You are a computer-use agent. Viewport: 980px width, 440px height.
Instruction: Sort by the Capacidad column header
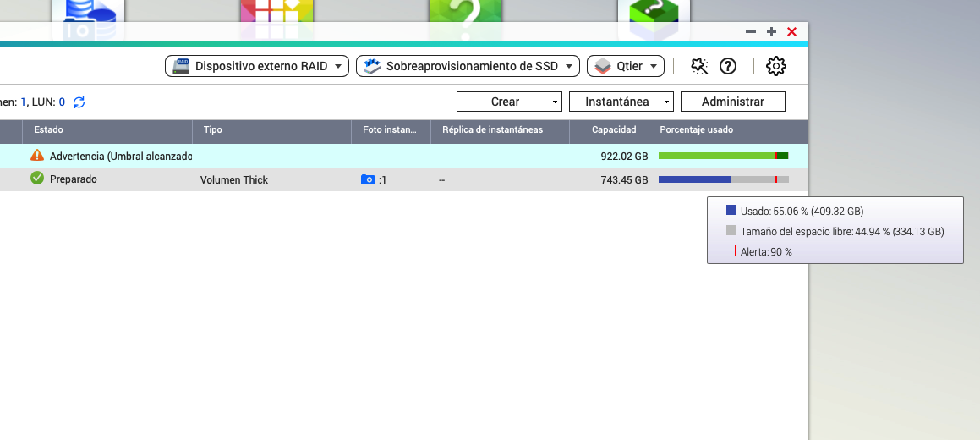[613, 130]
